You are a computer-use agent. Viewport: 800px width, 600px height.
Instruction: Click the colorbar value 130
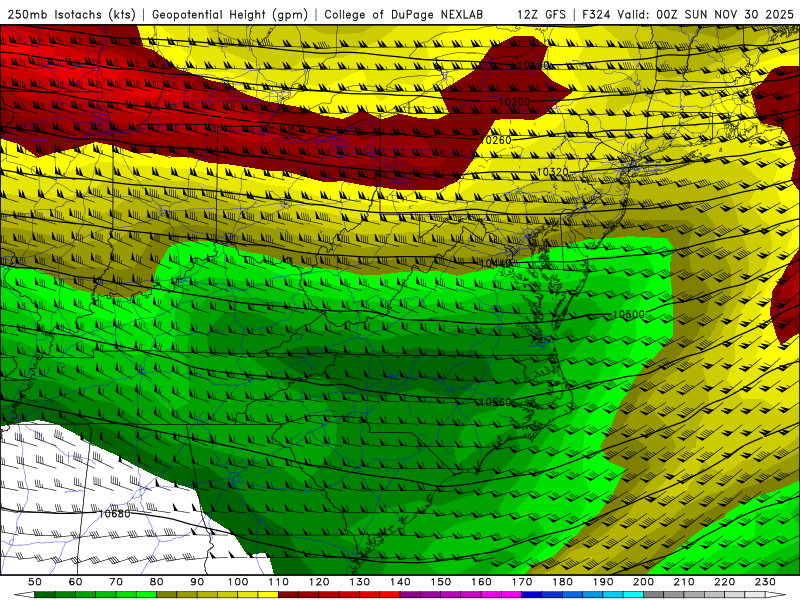point(360,582)
